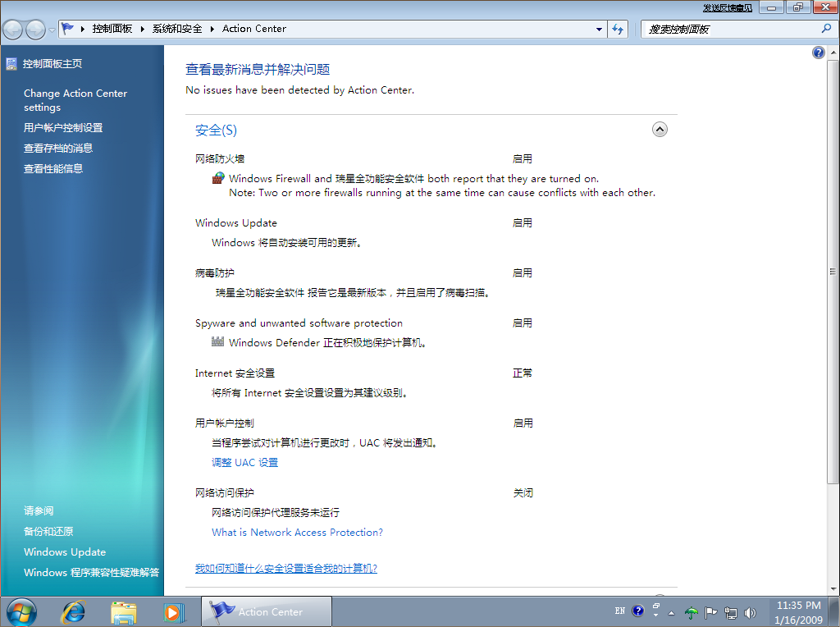Open Windows Explorer folder taskbar icon
Viewport: 840px width, 627px height.
(124, 612)
